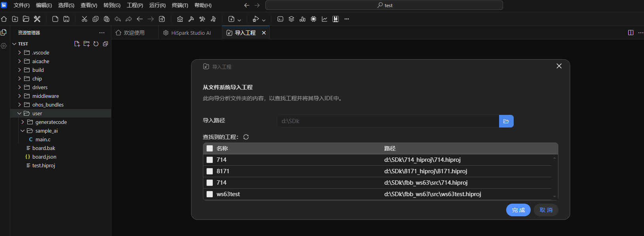Browse for import path folder button
644x236 pixels.
coord(506,121)
